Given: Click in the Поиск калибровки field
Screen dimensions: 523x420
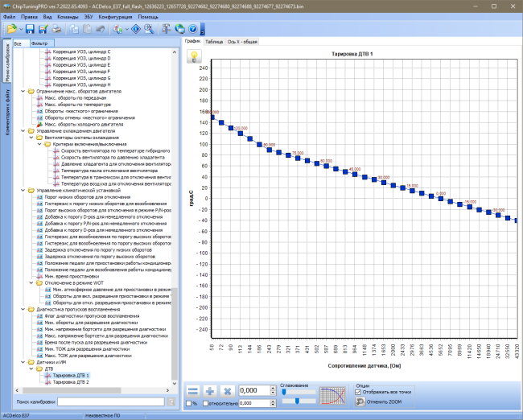Looking at the screenshot, I should click(x=111, y=402).
